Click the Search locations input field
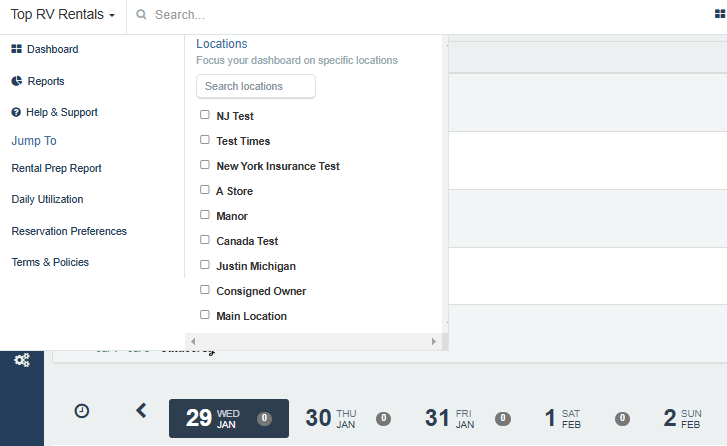727x446 pixels. [x=256, y=86]
